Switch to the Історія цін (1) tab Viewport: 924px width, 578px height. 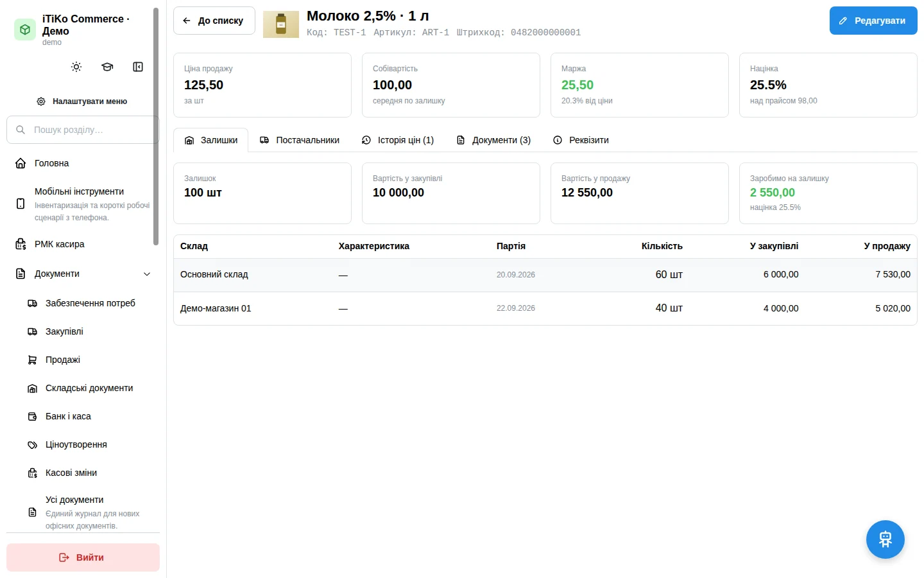[398, 140]
